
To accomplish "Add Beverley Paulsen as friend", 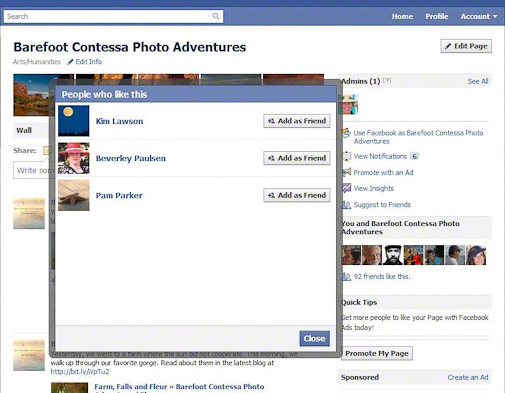I will (x=297, y=158).
